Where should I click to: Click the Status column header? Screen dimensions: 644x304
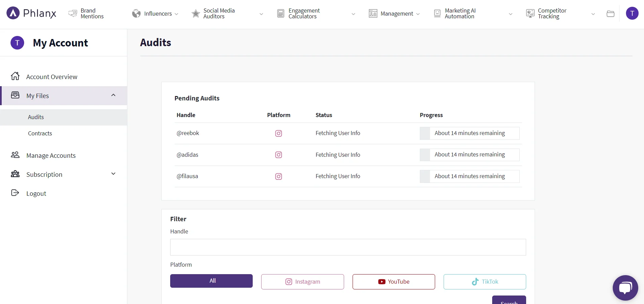pyautogui.click(x=324, y=115)
